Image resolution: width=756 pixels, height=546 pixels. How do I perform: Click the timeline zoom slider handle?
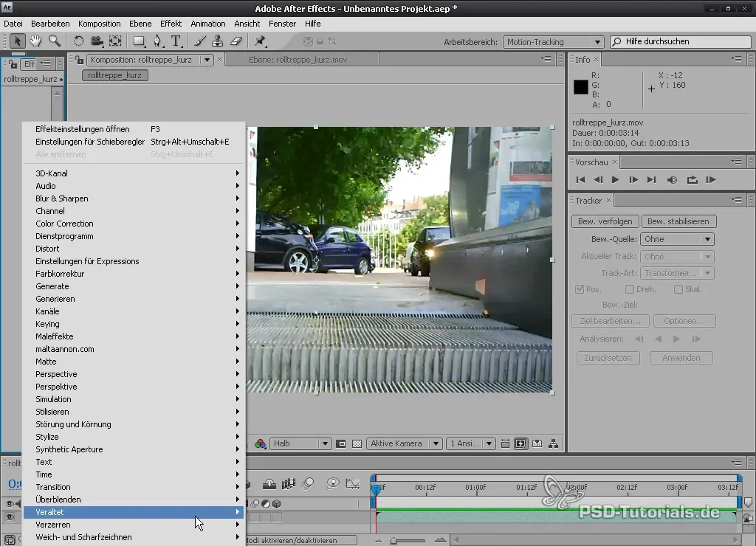coord(394,541)
